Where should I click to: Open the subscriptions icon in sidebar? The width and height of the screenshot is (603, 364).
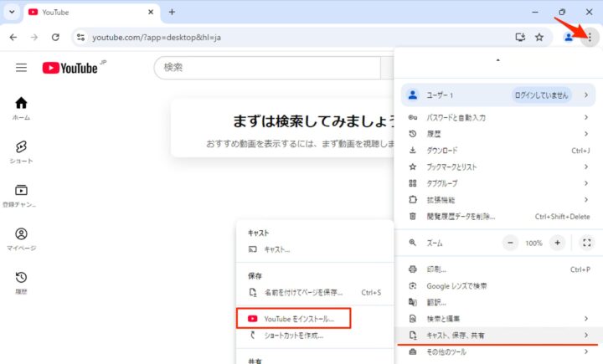pos(21,195)
